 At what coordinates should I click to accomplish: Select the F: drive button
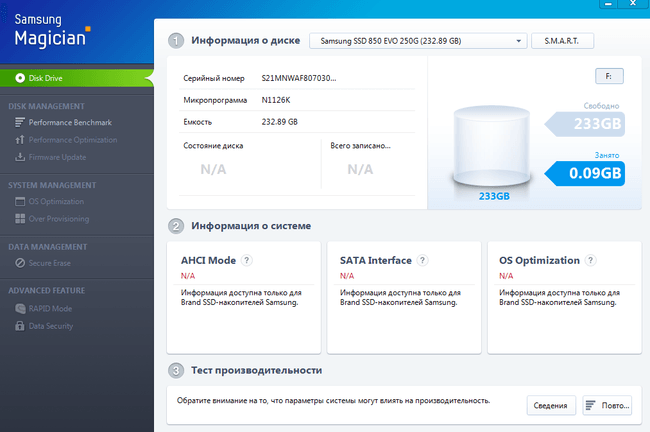pos(608,75)
